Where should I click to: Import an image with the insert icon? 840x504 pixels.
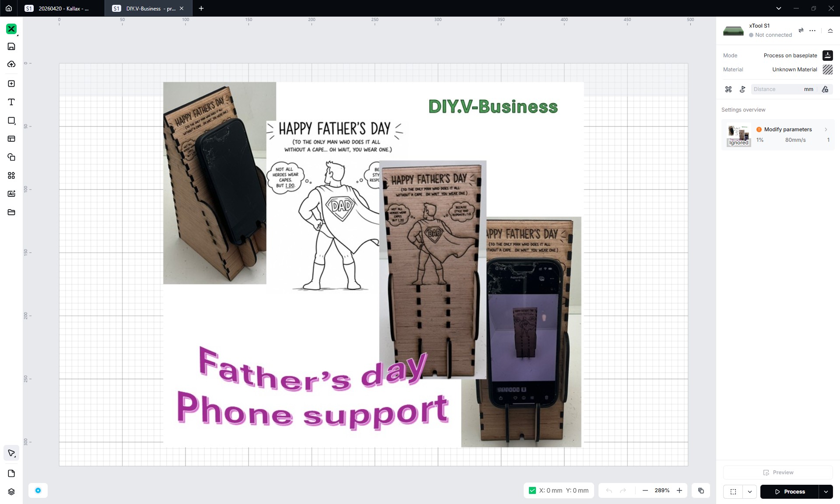point(11,84)
